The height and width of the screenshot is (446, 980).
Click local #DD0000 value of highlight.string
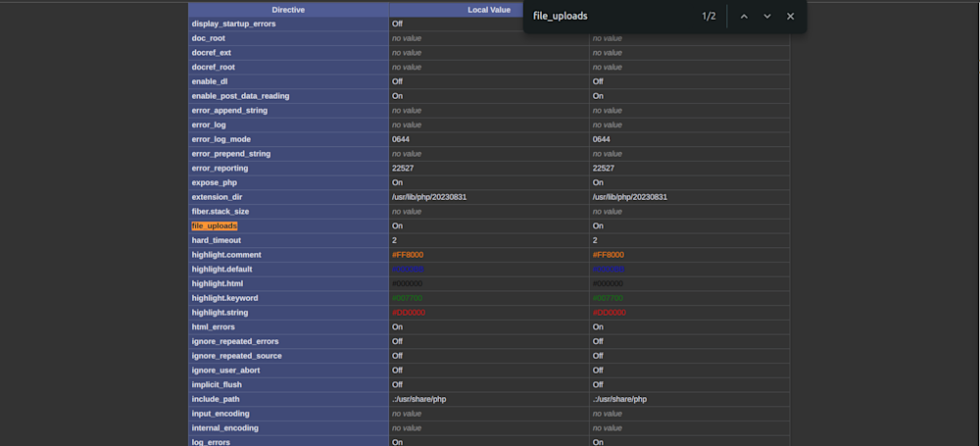pos(408,312)
